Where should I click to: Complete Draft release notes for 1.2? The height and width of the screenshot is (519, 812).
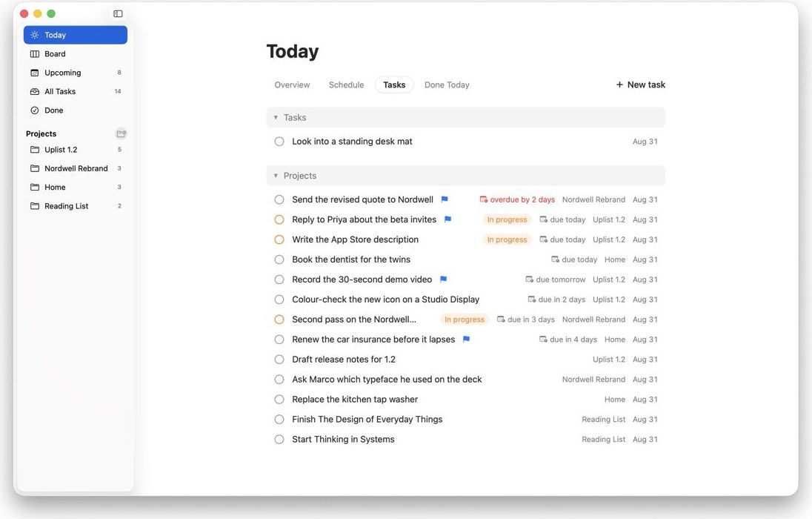pos(279,360)
